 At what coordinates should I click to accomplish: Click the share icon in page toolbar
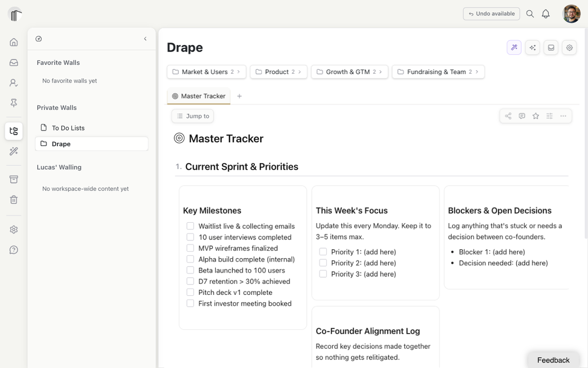[508, 116]
